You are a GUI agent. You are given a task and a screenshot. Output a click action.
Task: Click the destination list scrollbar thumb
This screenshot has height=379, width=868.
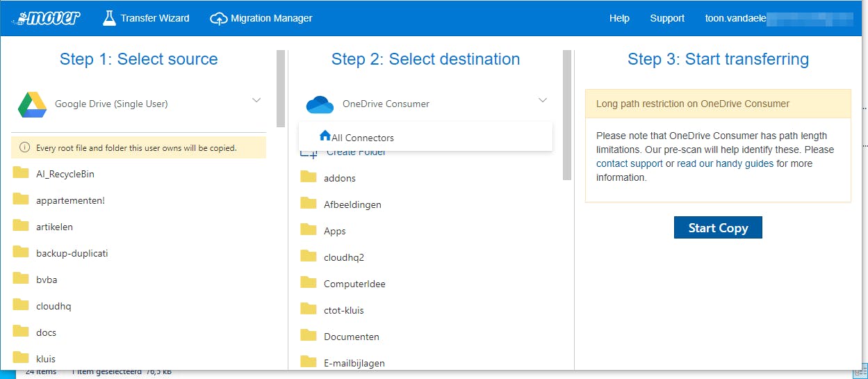coord(567,115)
